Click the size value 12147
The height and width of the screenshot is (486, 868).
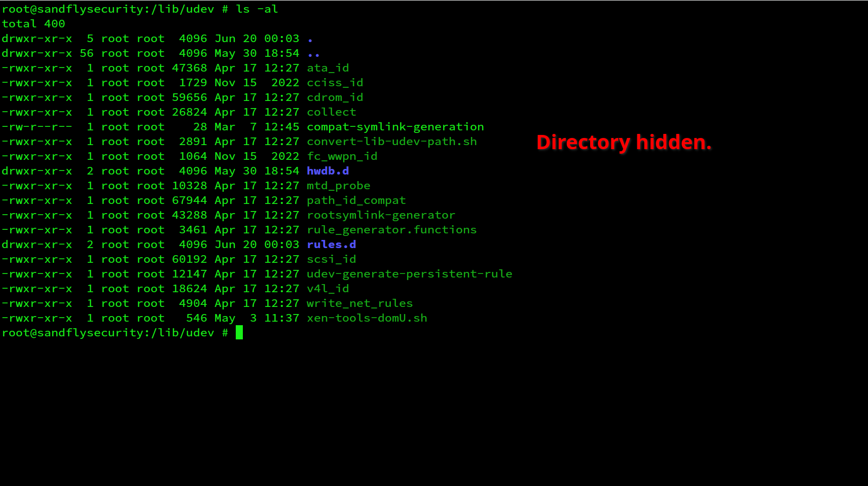click(x=189, y=274)
